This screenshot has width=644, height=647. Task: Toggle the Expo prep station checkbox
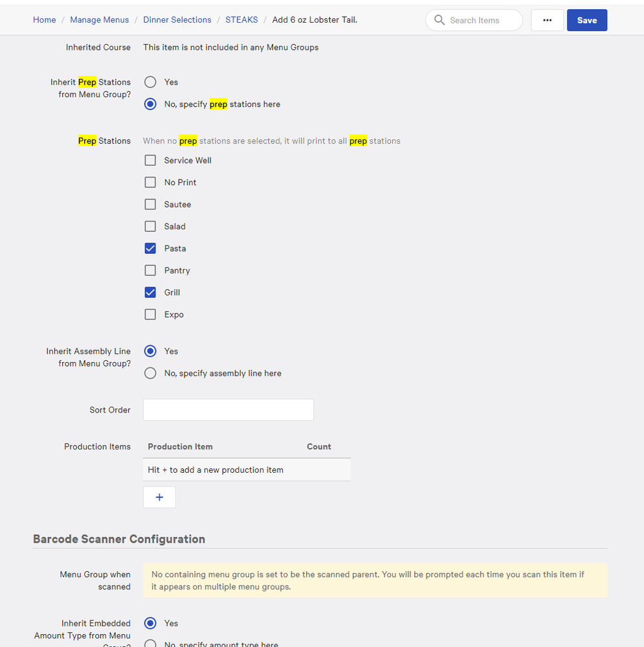click(150, 315)
